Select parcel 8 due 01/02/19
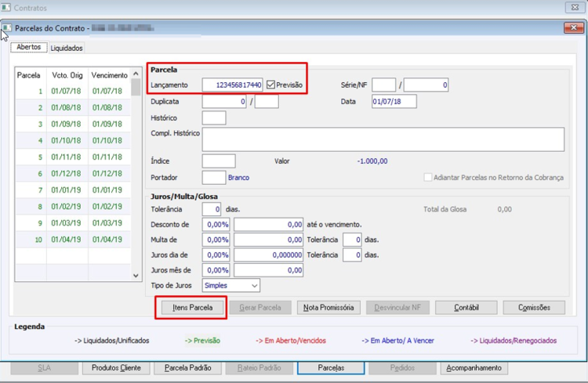Image resolution: width=588 pixels, height=383 pixels. [73, 207]
